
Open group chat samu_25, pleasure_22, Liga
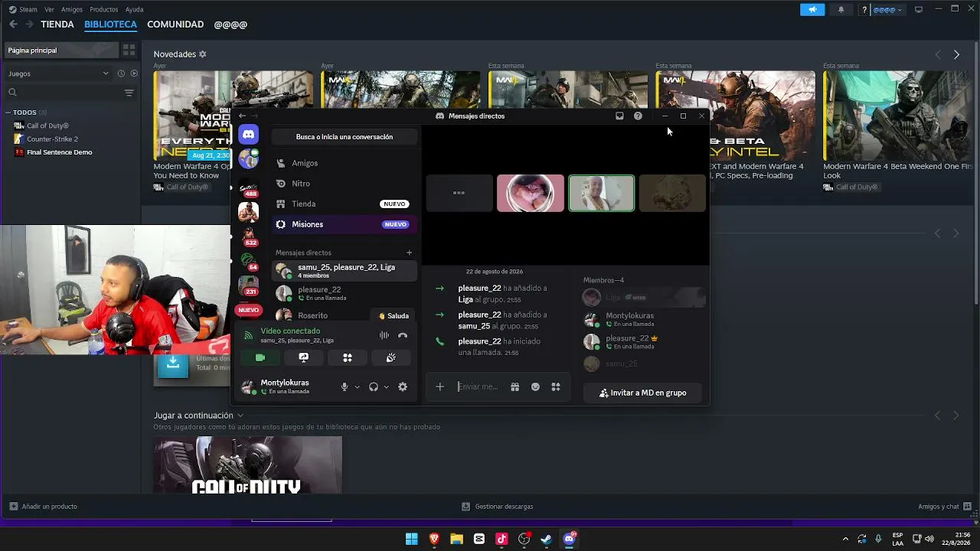[x=345, y=271]
